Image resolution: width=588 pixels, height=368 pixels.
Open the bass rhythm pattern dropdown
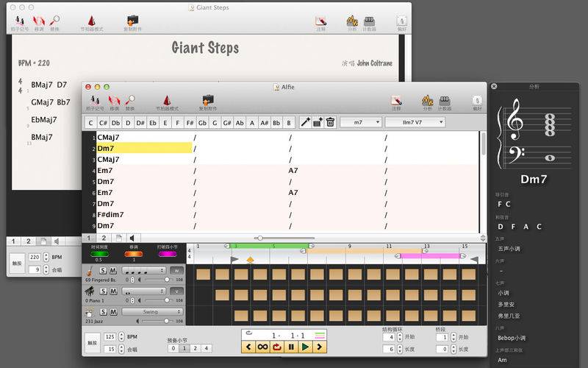pos(144,270)
